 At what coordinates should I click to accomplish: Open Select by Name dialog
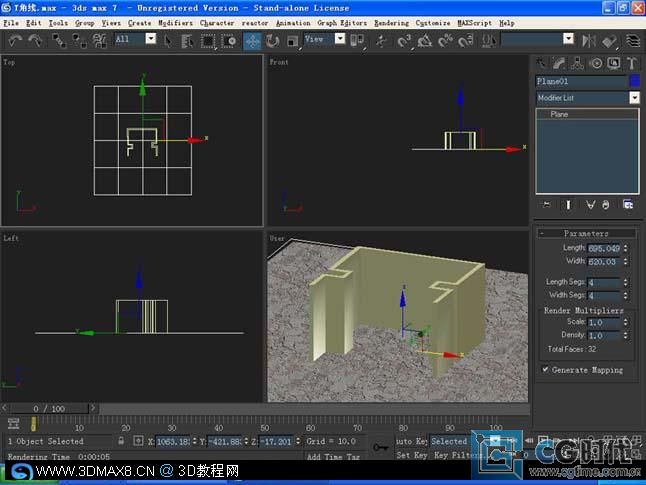click(x=187, y=40)
